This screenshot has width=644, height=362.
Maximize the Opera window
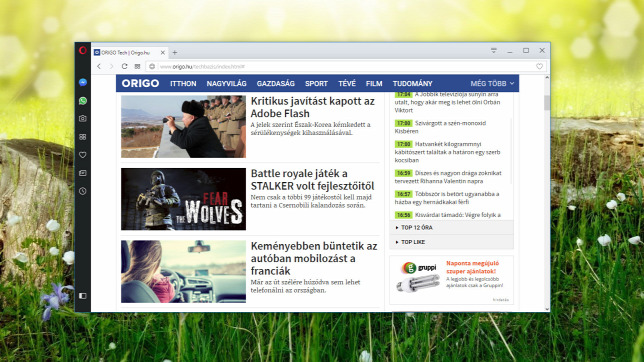click(526, 51)
